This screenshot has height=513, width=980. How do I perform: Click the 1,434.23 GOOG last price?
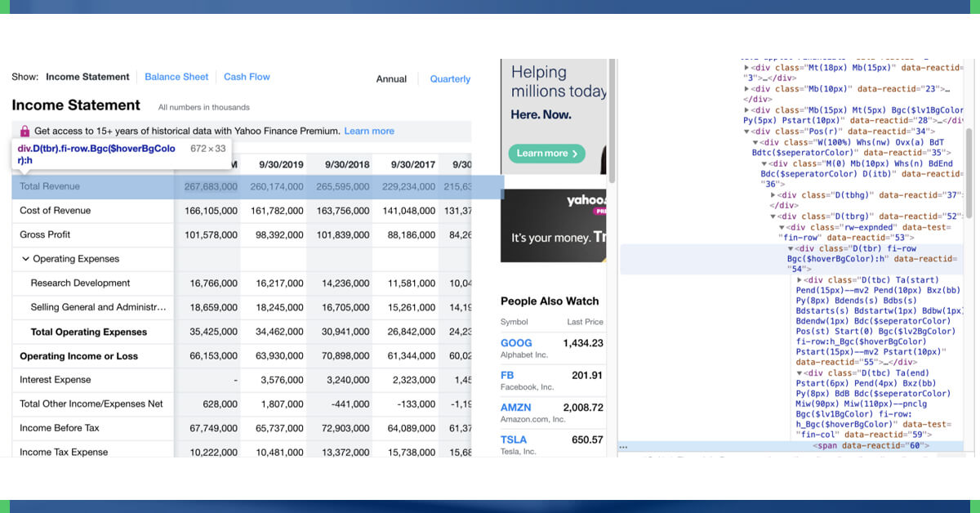(x=583, y=343)
